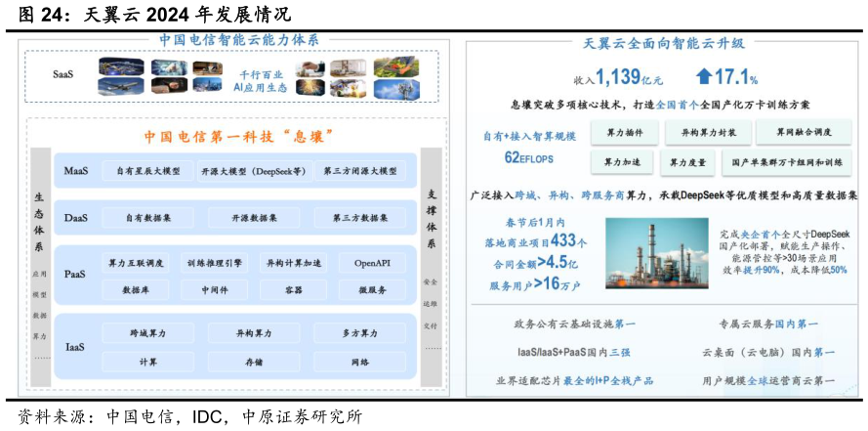Click 专属云服务国内第一 text
Screen dimensions: 868x431
(768, 324)
